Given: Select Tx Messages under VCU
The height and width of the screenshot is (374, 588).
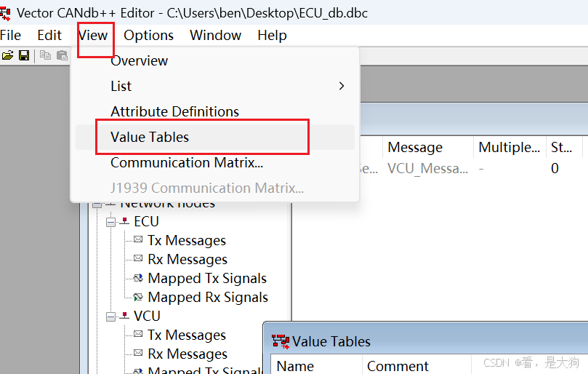Looking at the screenshot, I should coord(187,335).
